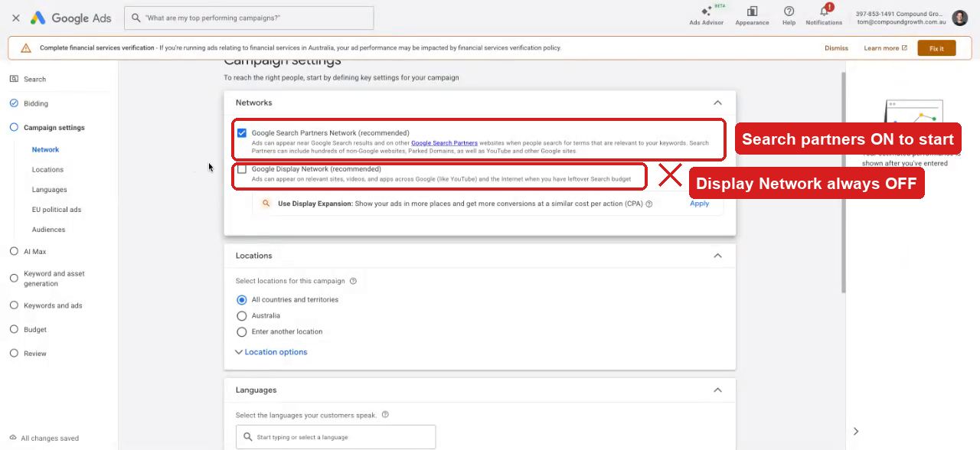This screenshot has width=980, height=450.
Task: Dismiss the verification banner
Action: [836, 48]
